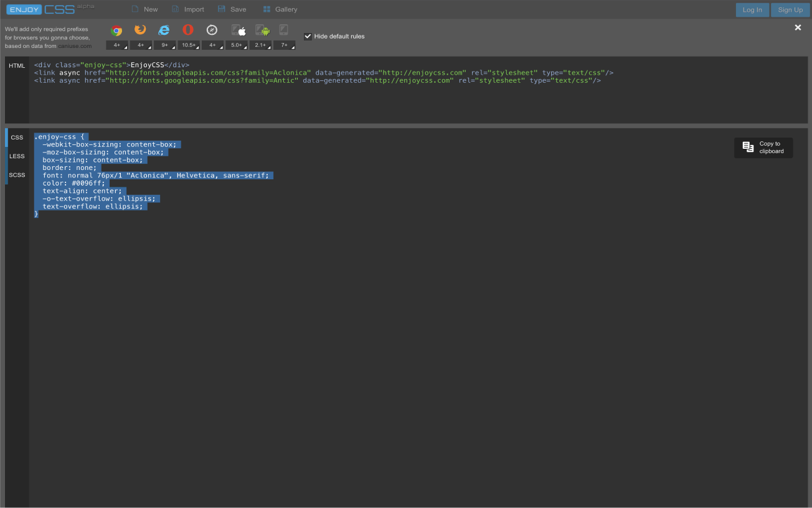Open Chrome version dropdown showing 4+
The height and width of the screenshot is (508, 812).
pyautogui.click(x=117, y=45)
